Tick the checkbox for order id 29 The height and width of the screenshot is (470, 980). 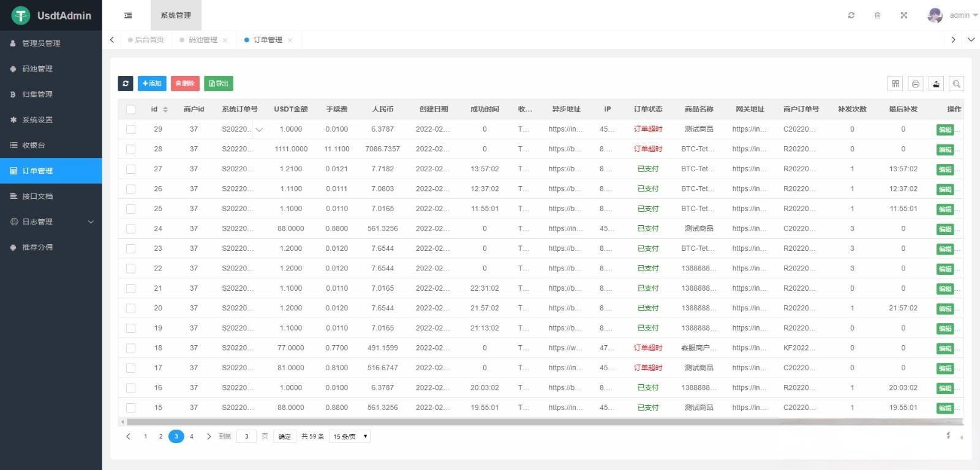[x=130, y=129]
